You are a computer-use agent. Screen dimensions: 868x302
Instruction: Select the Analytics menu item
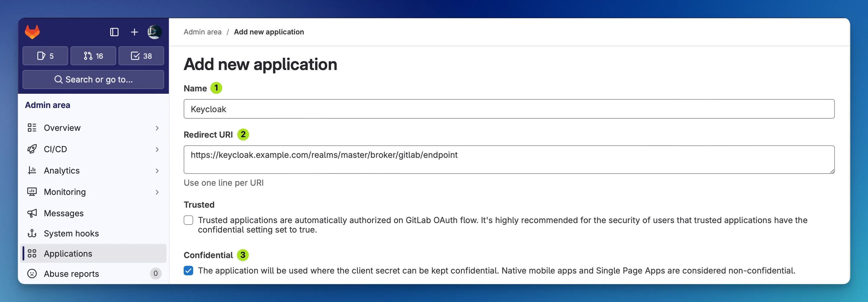pos(93,170)
